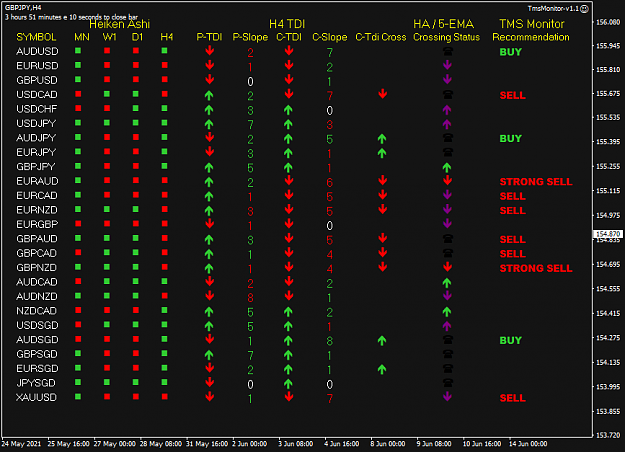This screenshot has height=452, width=625.
Task: Click the 156.080 price scale label
Action: tap(608, 22)
